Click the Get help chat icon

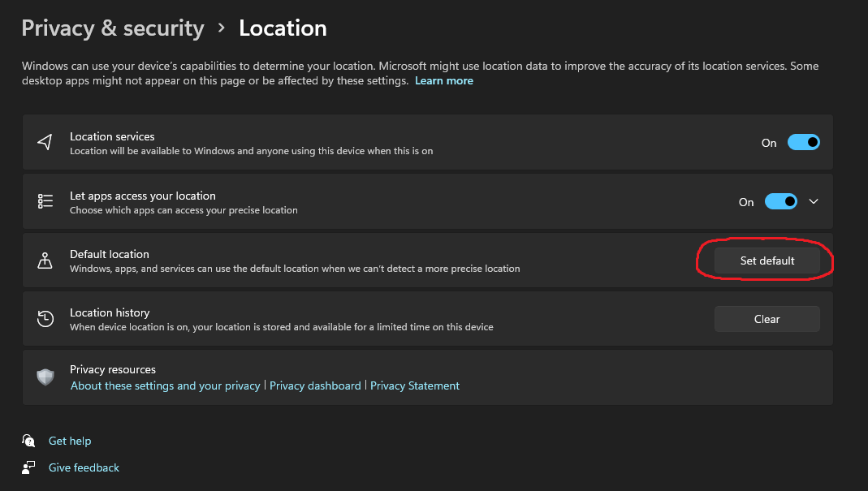28,441
